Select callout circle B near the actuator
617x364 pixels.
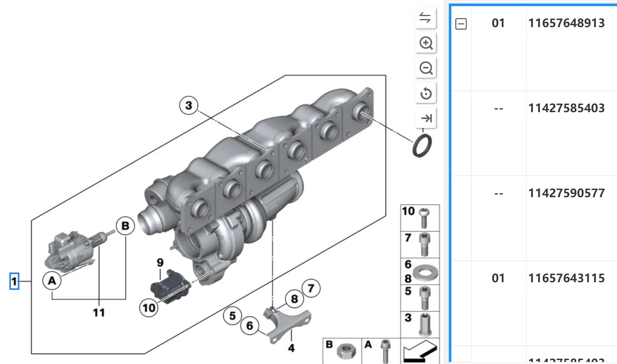tap(125, 226)
